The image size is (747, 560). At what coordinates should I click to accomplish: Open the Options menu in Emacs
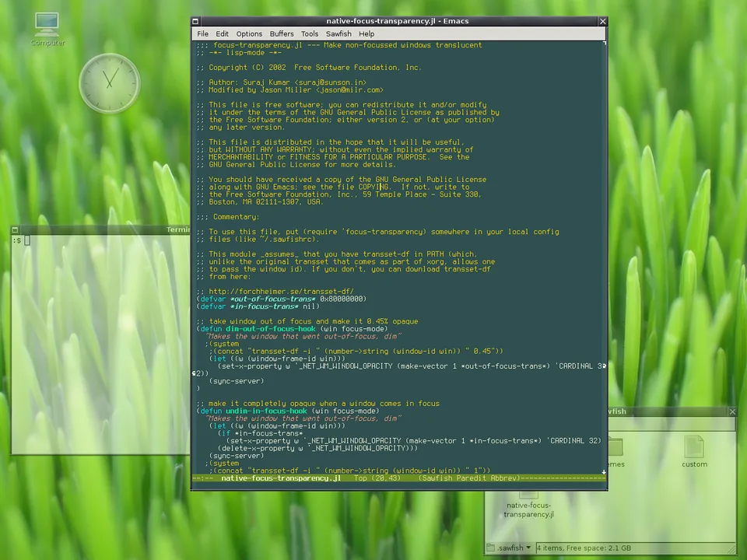(x=249, y=33)
